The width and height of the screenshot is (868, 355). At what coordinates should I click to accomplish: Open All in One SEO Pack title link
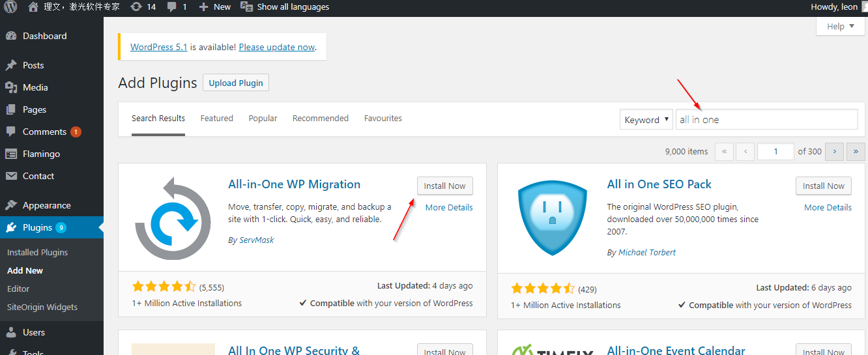659,184
